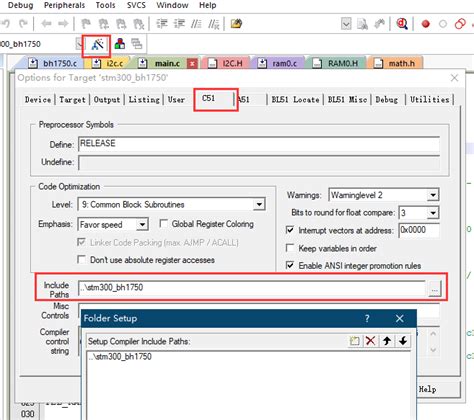Move include path down arrow

403,341
